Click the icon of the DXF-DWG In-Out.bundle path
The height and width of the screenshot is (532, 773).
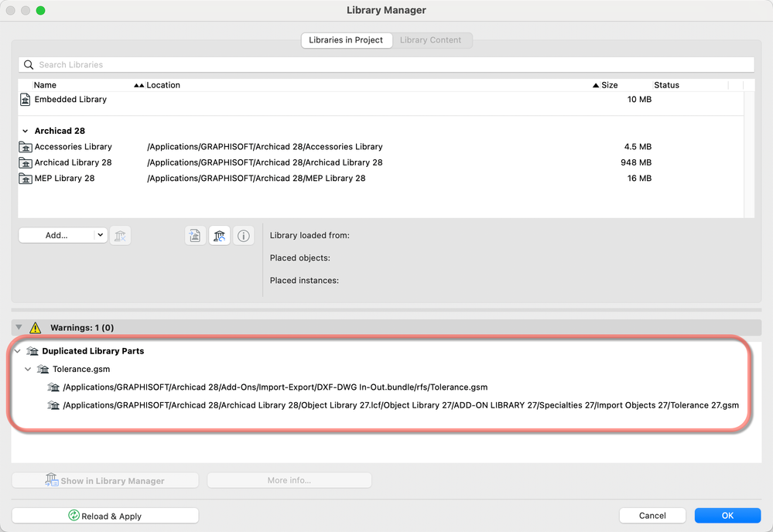pos(53,387)
